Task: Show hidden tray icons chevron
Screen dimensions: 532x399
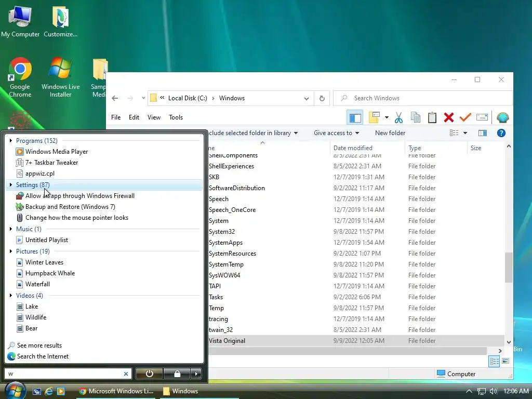Action: 469,391
